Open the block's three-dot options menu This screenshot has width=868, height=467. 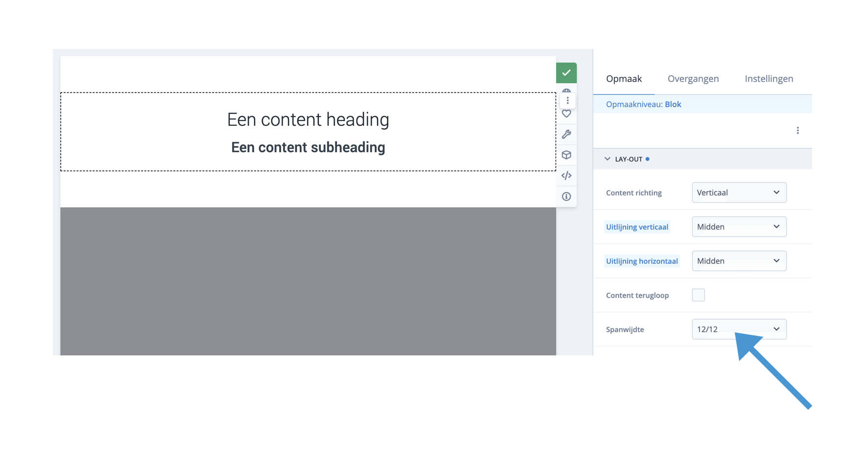[567, 100]
